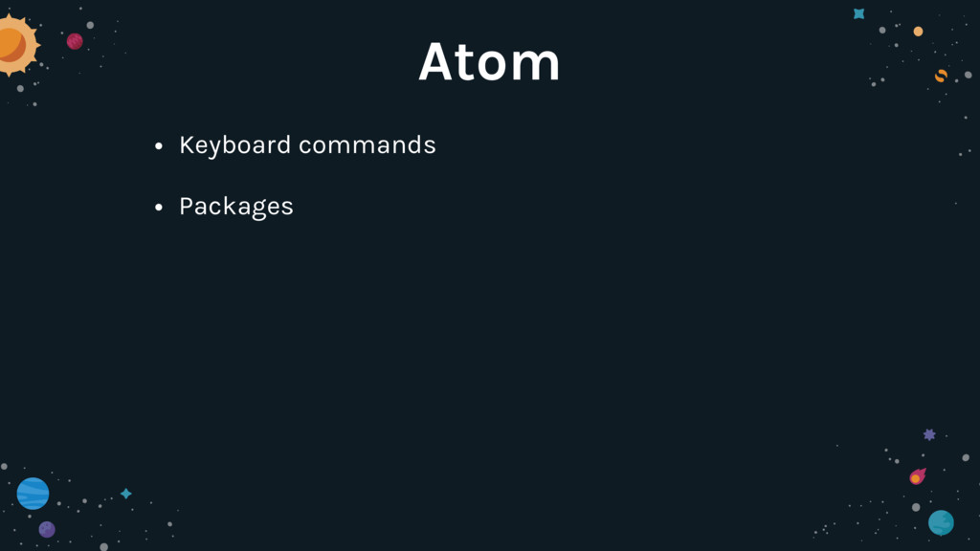Select the Packages bullet text
The height and width of the screenshot is (551, 980).
point(236,207)
